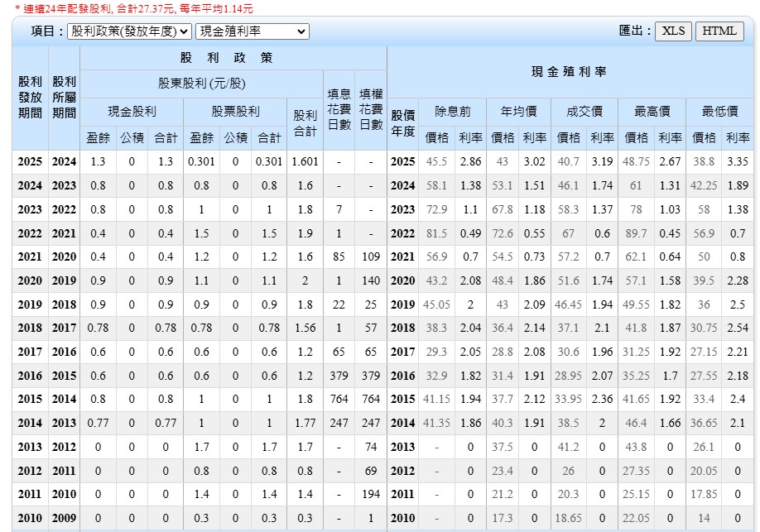
Task: Click the 最高價 column header
Action: pyautogui.click(x=652, y=111)
